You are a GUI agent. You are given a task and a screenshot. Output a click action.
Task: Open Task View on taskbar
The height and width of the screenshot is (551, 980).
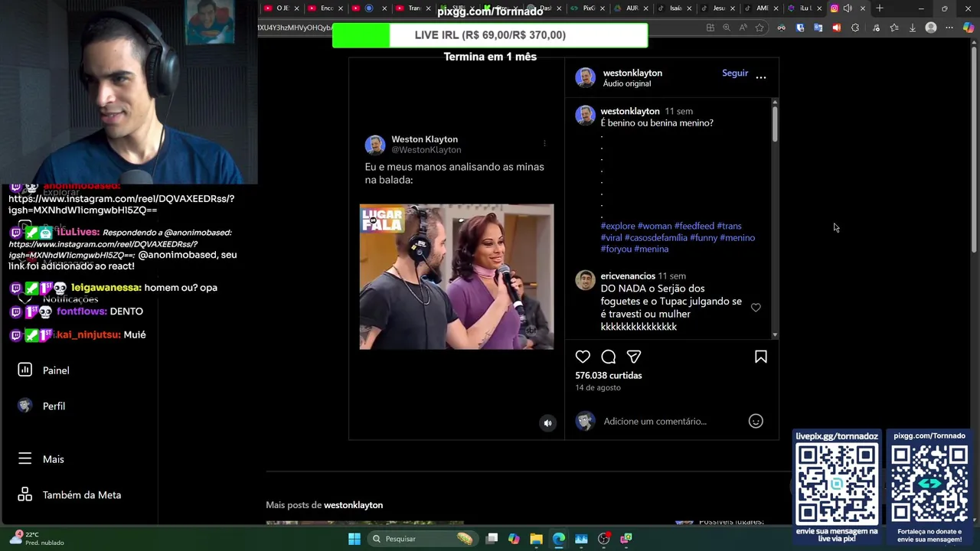pyautogui.click(x=492, y=539)
